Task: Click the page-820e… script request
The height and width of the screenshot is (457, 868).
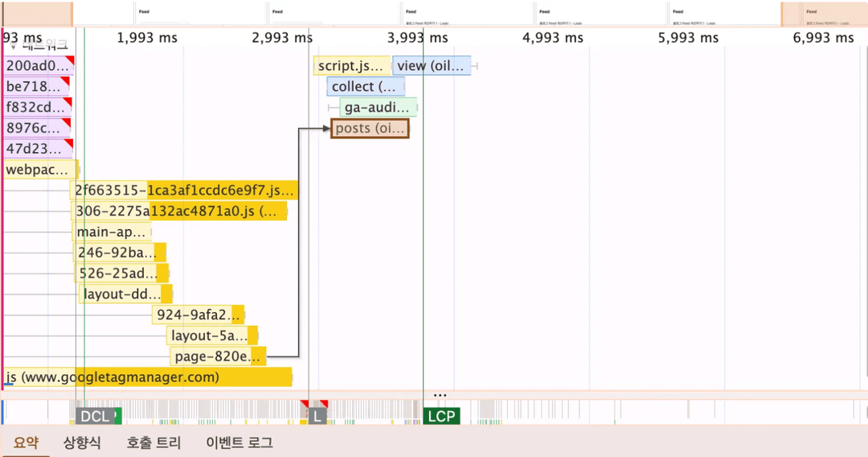Action: 217,356
